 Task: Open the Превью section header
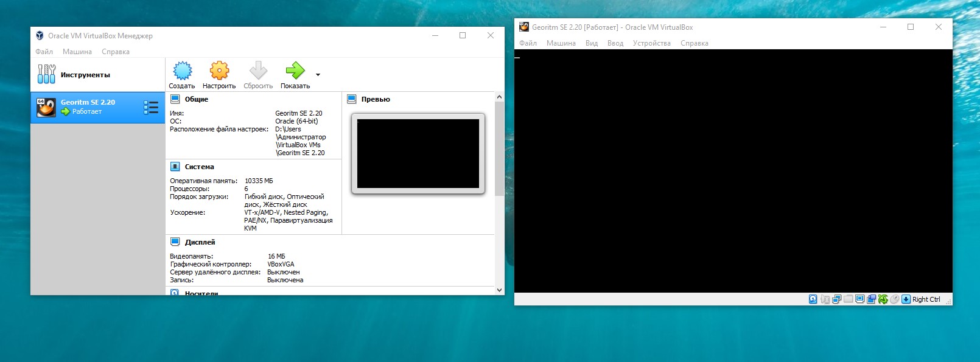pyautogui.click(x=376, y=99)
